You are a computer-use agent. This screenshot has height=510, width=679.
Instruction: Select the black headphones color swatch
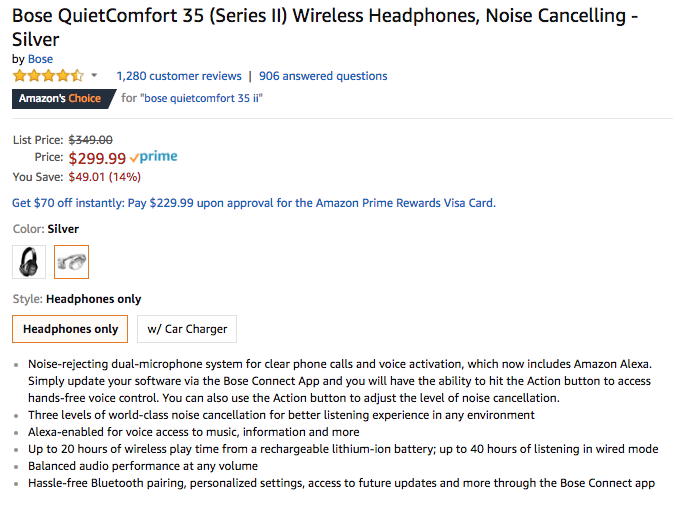(29, 262)
